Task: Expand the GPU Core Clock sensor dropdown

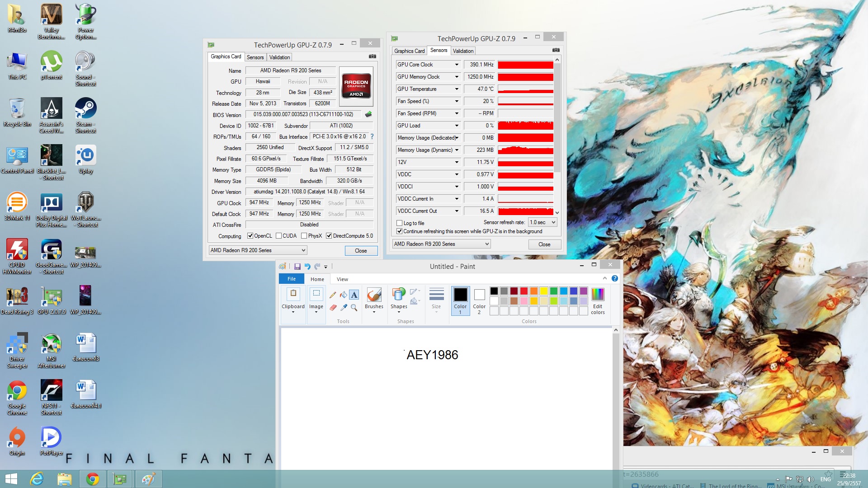Action: pos(457,65)
